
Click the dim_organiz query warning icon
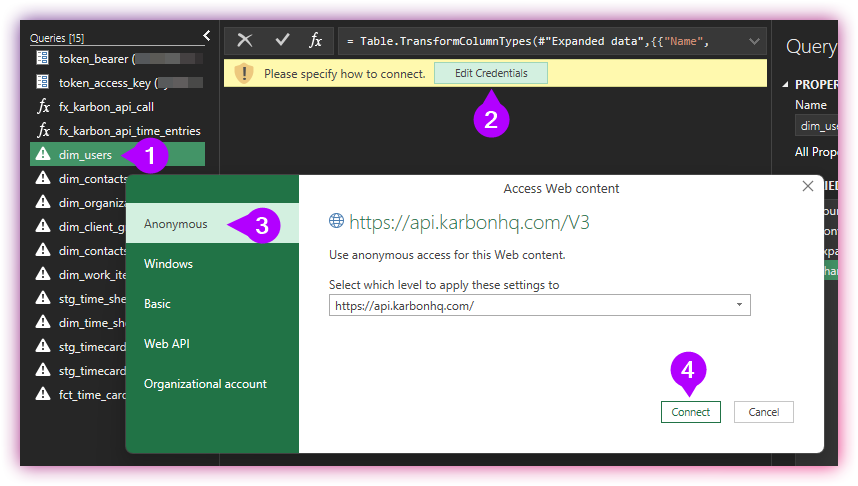click(43, 202)
